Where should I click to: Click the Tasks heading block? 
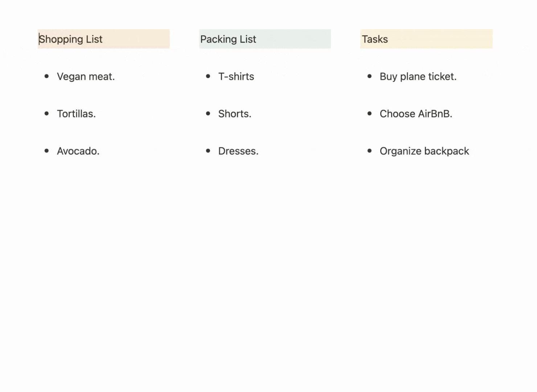tap(426, 39)
